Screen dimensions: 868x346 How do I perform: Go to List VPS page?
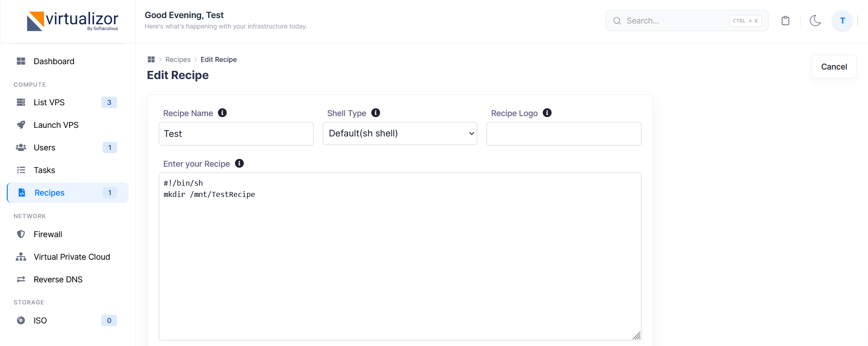tap(68, 103)
